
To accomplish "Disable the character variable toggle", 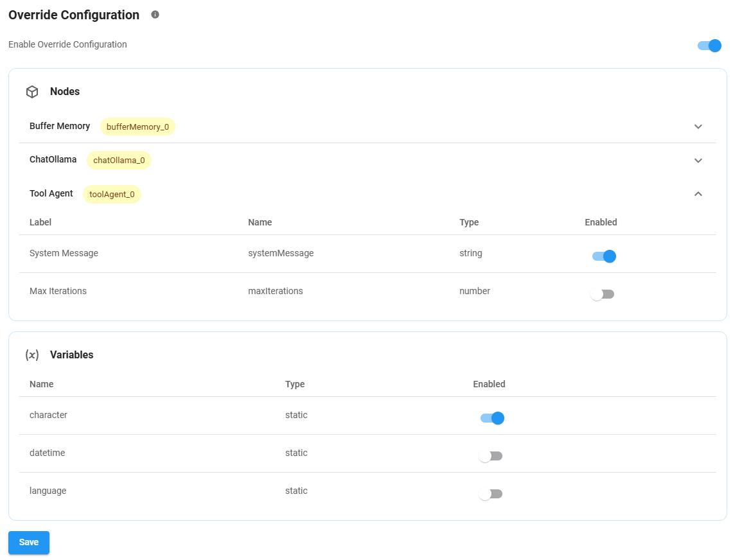I will click(492, 418).
